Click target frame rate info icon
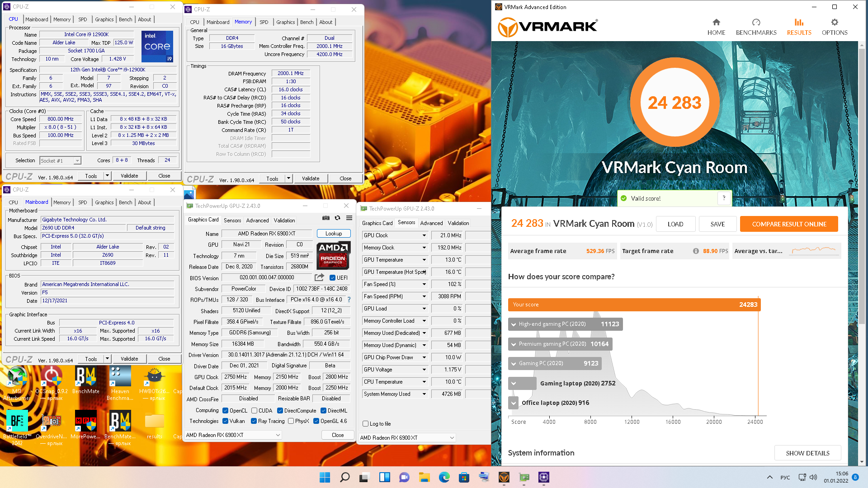Image resolution: width=868 pixels, height=488 pixels. point(696,251)
